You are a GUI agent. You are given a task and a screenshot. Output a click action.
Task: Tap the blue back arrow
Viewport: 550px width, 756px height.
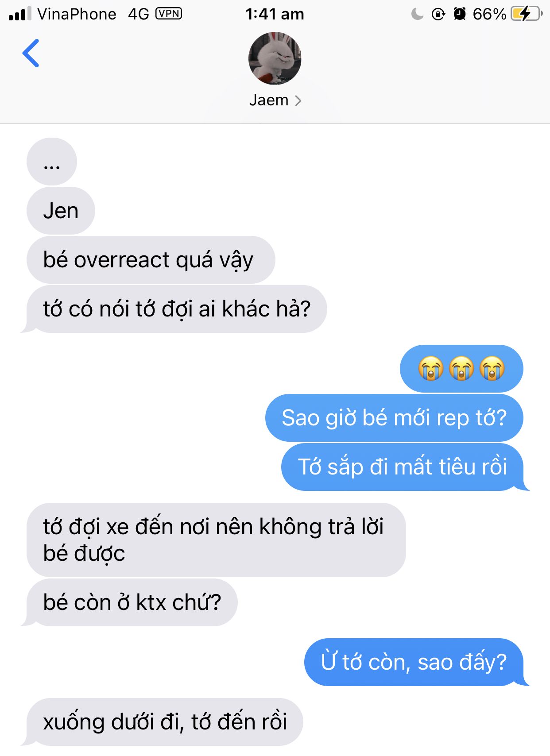click(x=31, y=53)
